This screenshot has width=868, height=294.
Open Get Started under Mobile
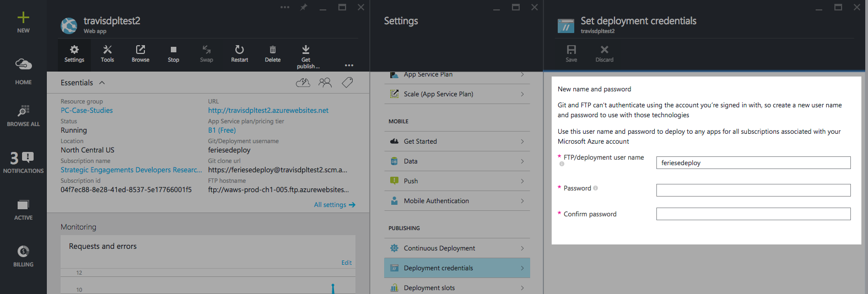[x=457, y=141]
